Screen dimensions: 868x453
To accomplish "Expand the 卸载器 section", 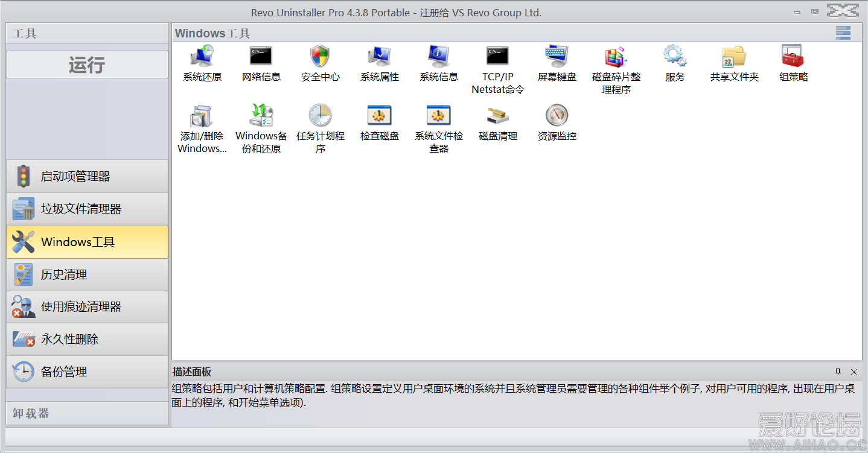I will 87,414.
